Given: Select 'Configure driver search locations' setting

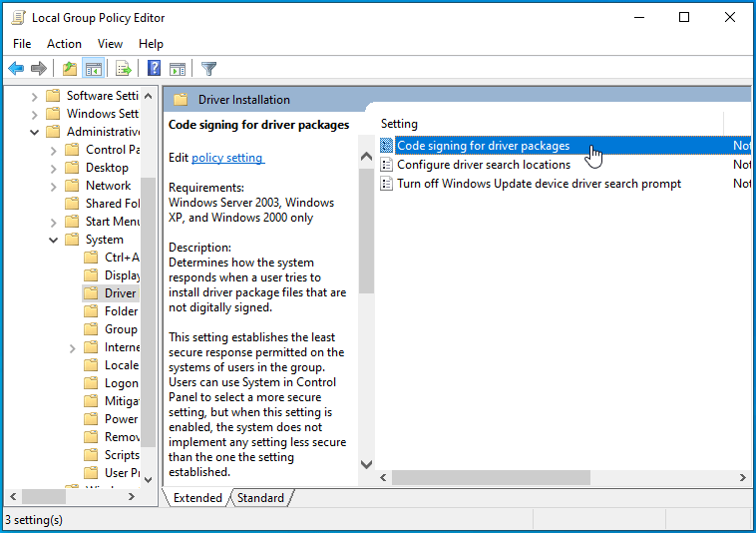Looking at the screenshot, I should (483, 165).
